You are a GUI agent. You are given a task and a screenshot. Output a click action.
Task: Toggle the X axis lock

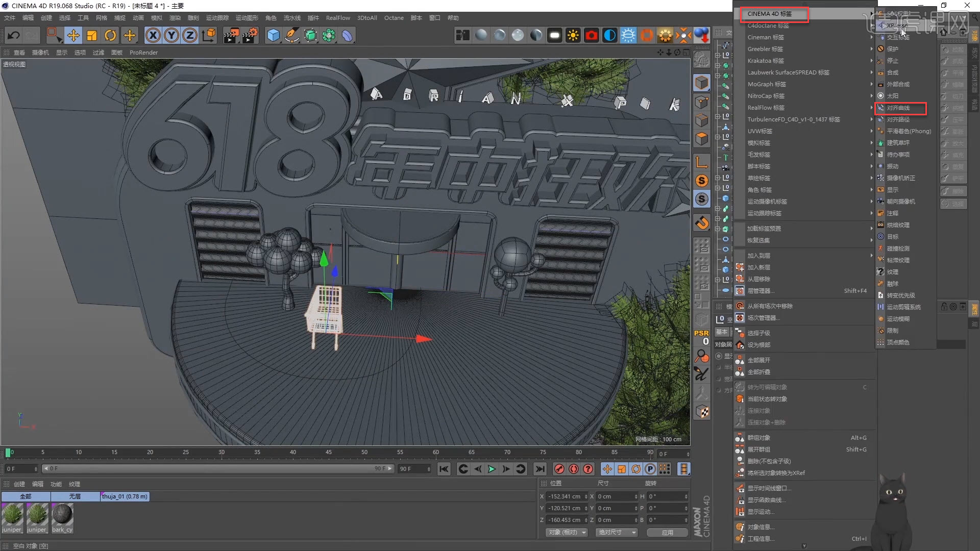click(153, 35)
